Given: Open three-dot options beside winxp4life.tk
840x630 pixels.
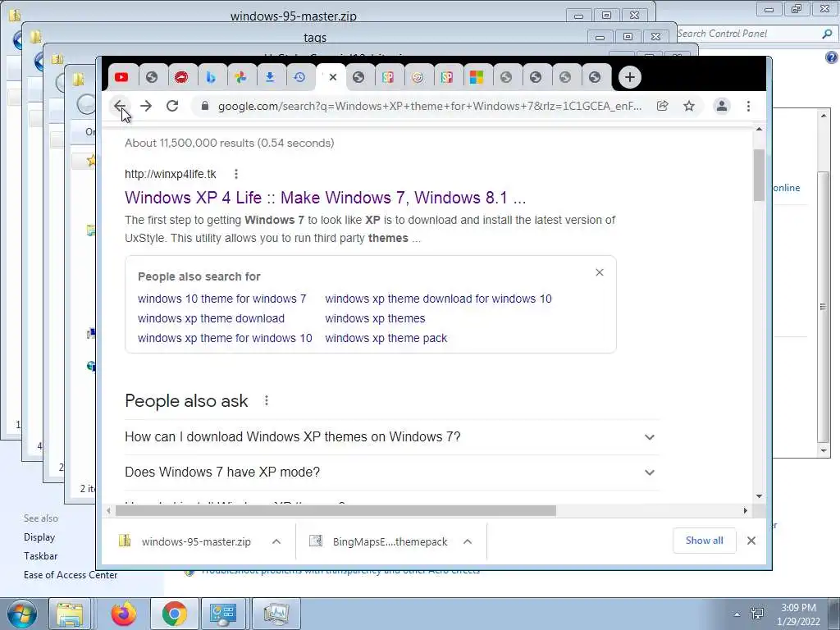Looking at the screenshot, I should [236, 174].
